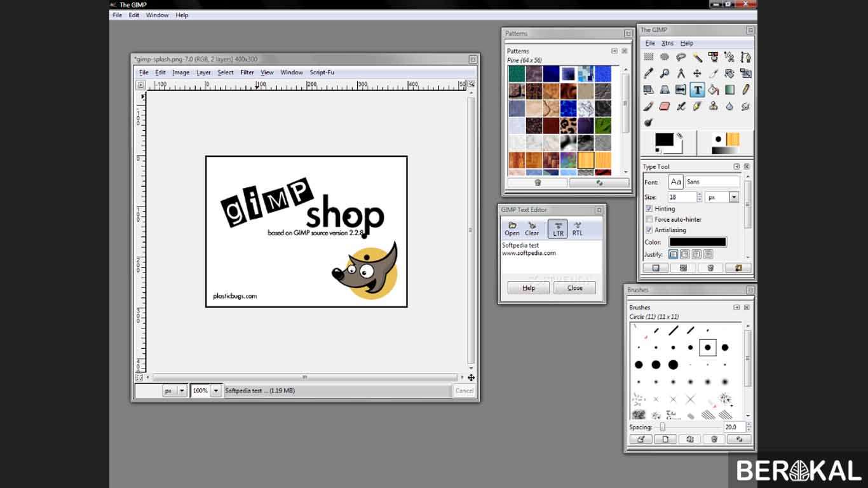Select the Paintbrush tool
Screen dimensions: 868x488
(x=648, y=106)
